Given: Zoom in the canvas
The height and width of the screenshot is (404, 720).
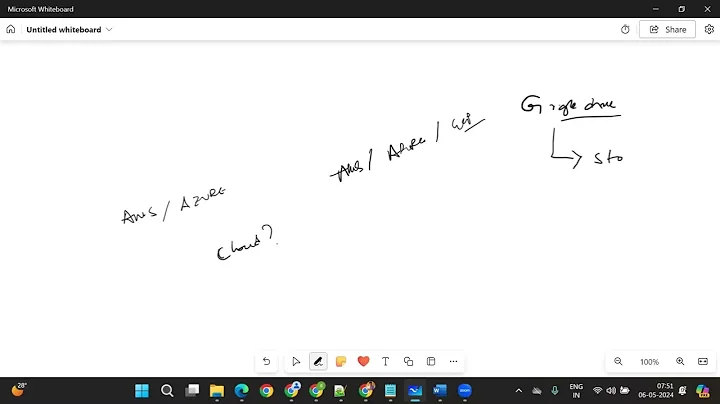Looking at the screenshot, I should click(x=680, y=362).
